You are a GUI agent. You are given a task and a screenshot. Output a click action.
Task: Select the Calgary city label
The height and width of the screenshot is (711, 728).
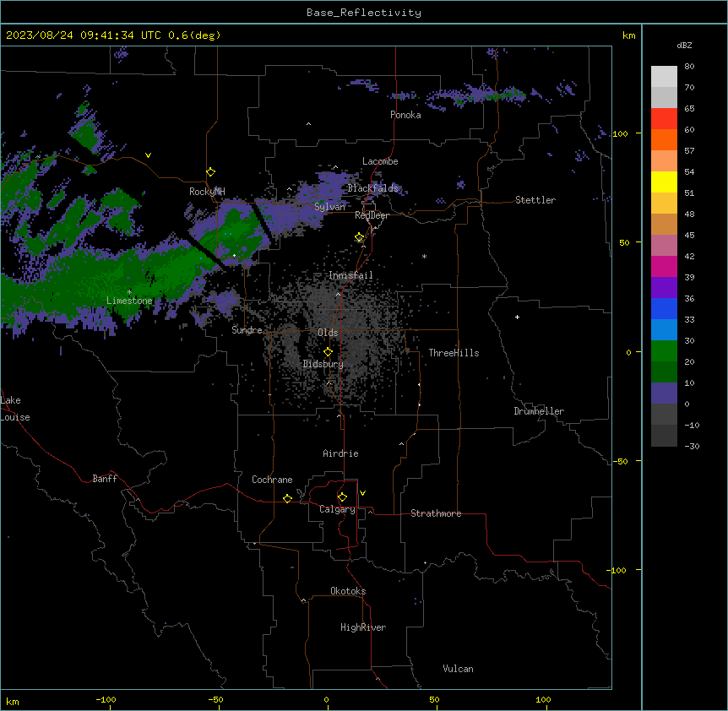(337, 509)
